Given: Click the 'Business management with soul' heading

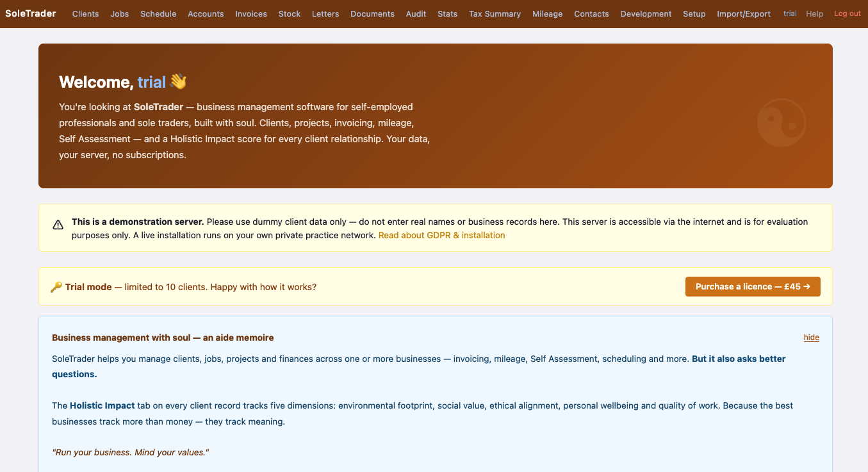Looking at the screenshot, I should click(x=163, y=338).
